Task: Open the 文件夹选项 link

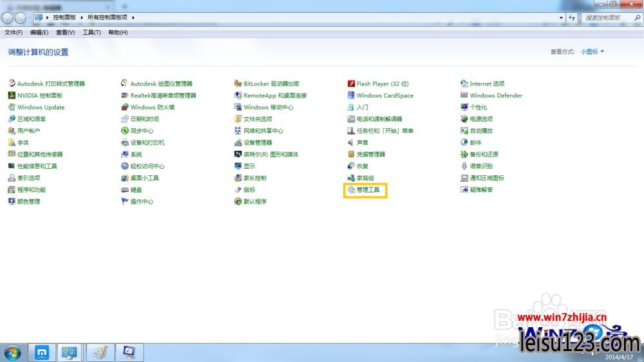Action: tap(258, 119)
